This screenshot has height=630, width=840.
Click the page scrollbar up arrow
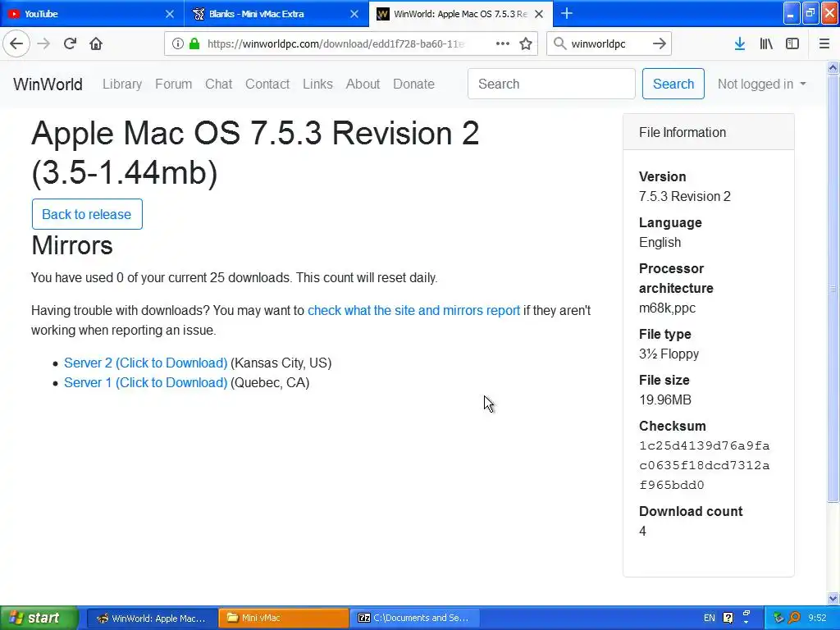point(833,67)
